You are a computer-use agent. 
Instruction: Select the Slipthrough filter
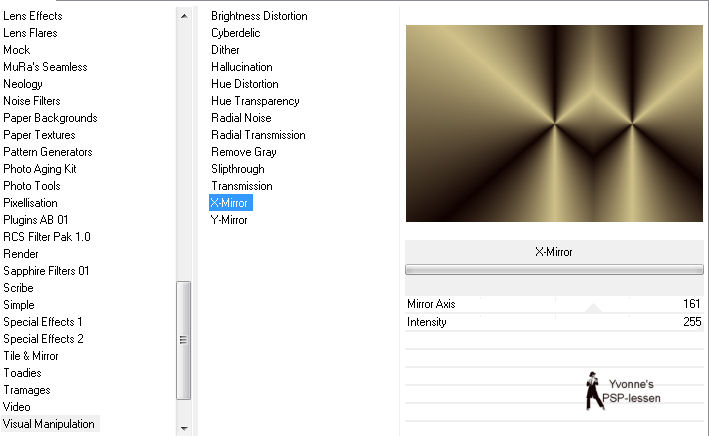238,169
